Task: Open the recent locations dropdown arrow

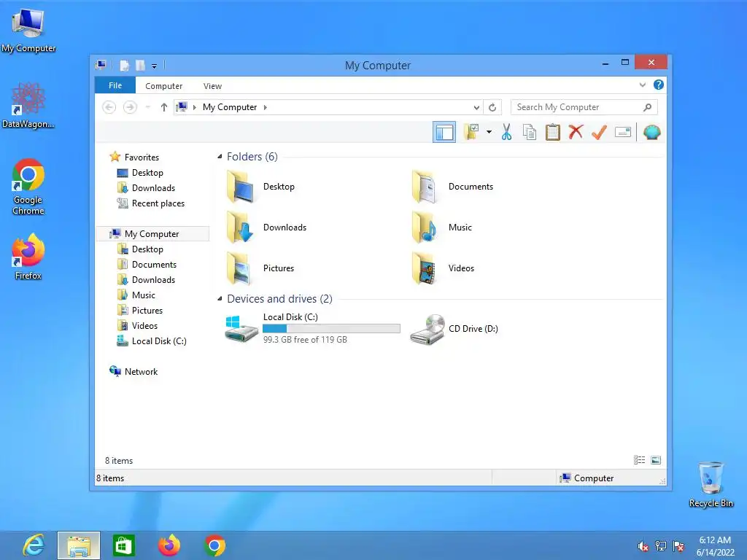Action: click(x=147, y=107)
